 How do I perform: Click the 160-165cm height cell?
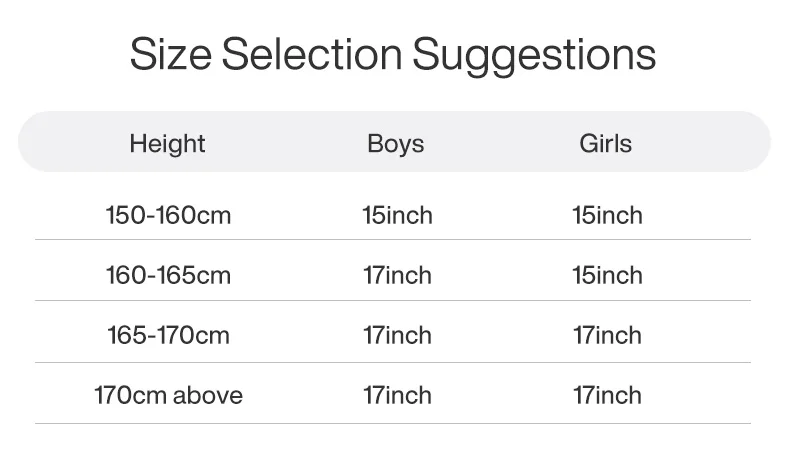168,275
